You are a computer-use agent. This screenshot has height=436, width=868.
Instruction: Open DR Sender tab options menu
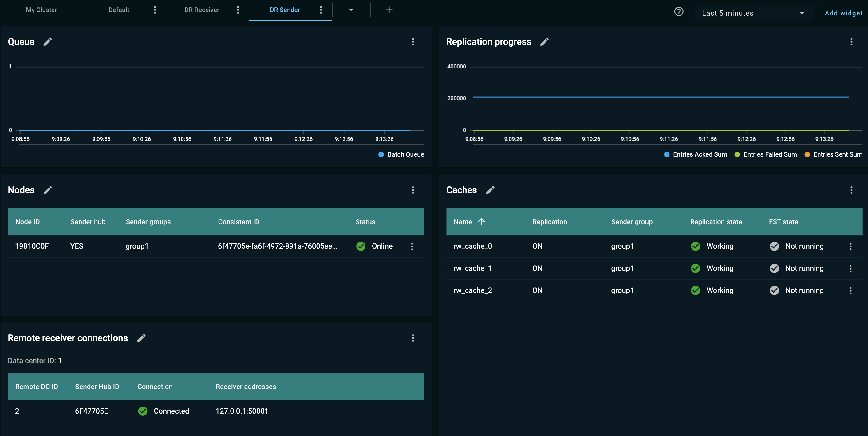point(321,10)
